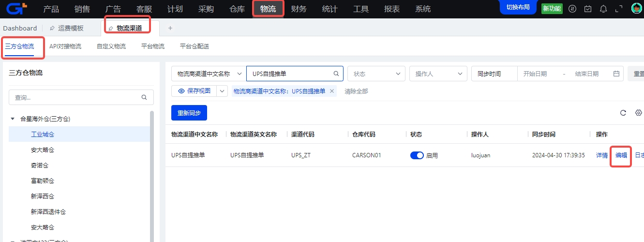The width and height of the screenshot is (644, 242).
Task: Click the green 新功能 badge
Action: [x=552, y=9]
